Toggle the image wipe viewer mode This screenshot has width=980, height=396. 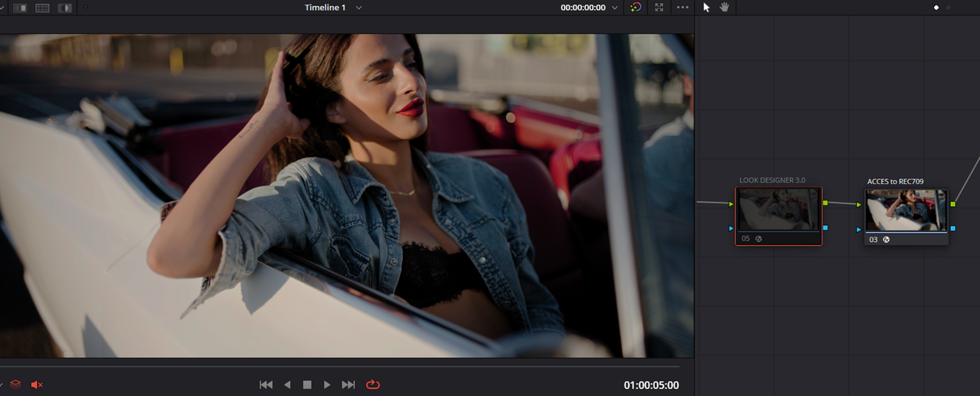[x=21, y=8]
